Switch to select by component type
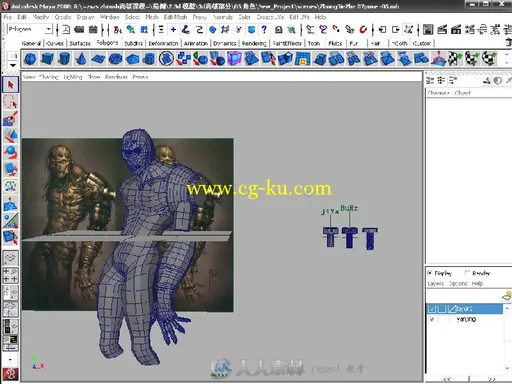Viewport: 512px width, 384px height. point(144,30)
